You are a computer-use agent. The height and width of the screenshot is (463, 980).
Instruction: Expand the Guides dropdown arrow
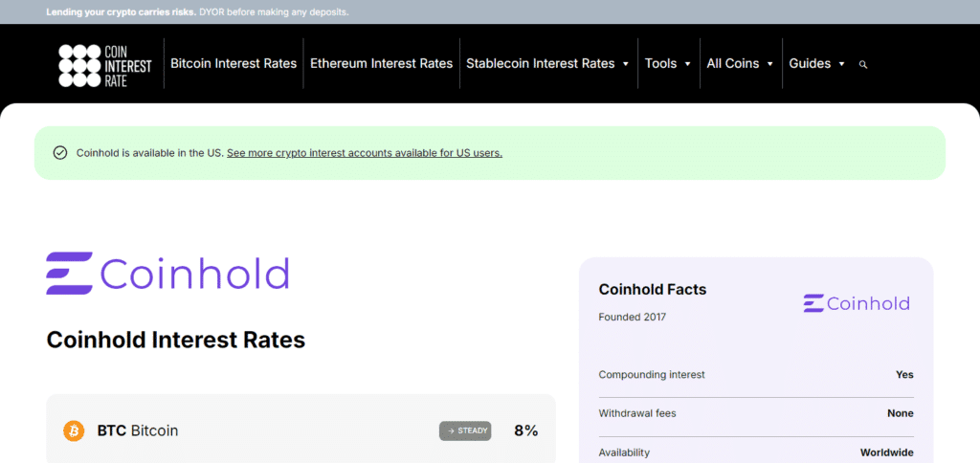point(842,64)
